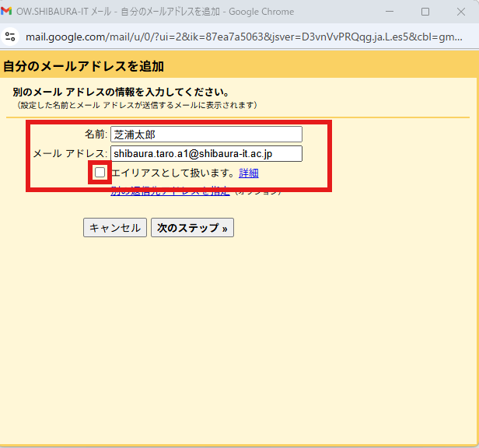Image resolution: width=479 pixels, height=448 pixels.
Task: Click the Gmail favicon in title bar
Action: click(7, 12)
